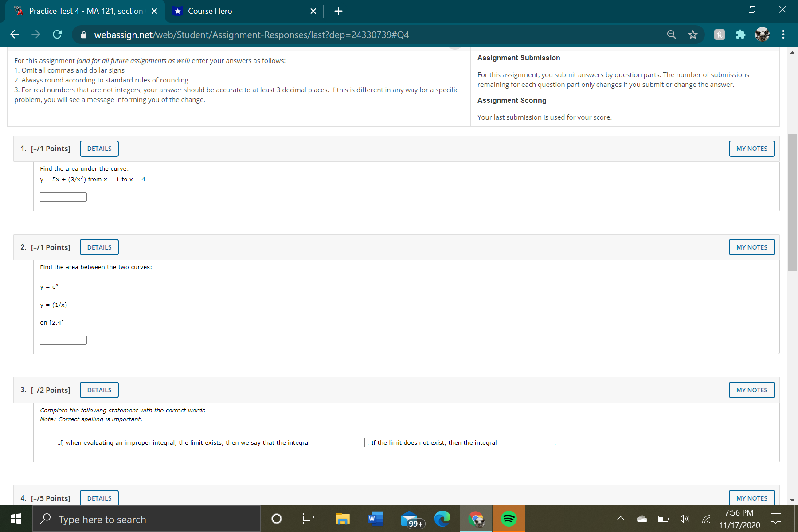Click the 'Assignment Submission' heading
This screenshot has width=798, height=532.
pos(519,58)
